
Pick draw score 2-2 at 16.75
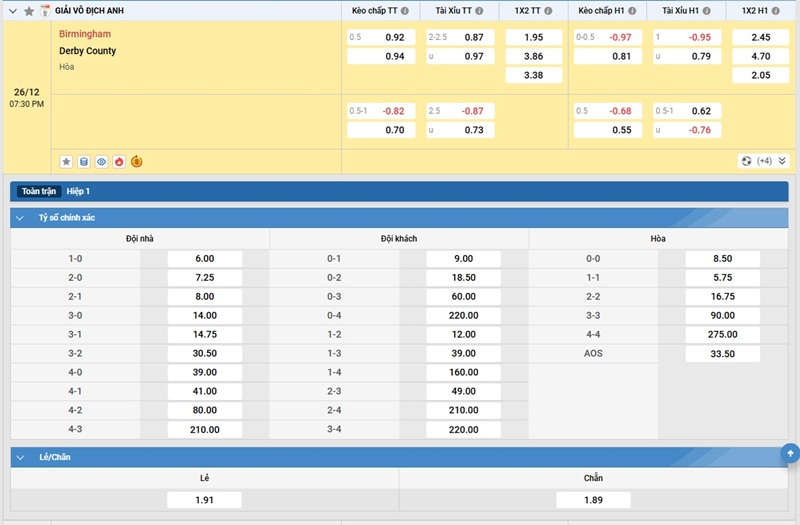tap(722, 296)
